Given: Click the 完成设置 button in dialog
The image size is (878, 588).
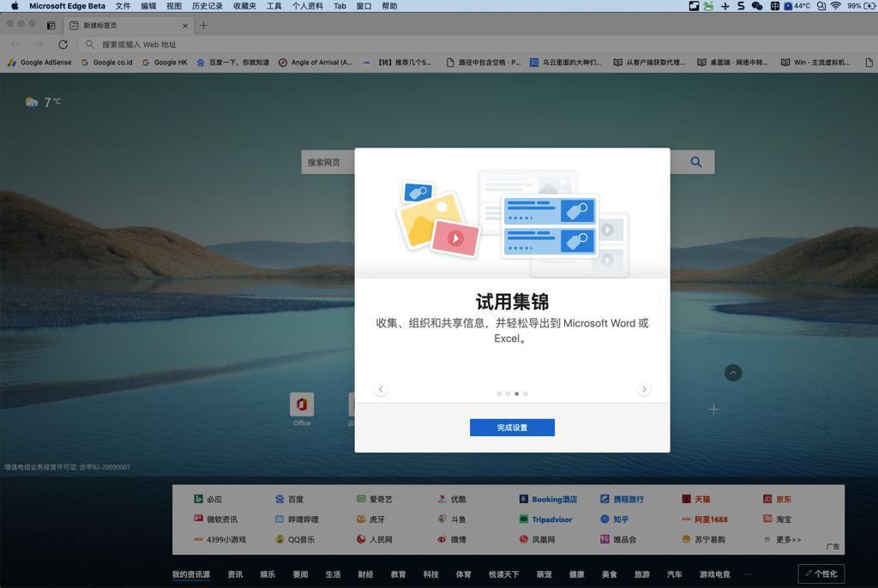Looking at the screenshot, I should tap(512, 427).
